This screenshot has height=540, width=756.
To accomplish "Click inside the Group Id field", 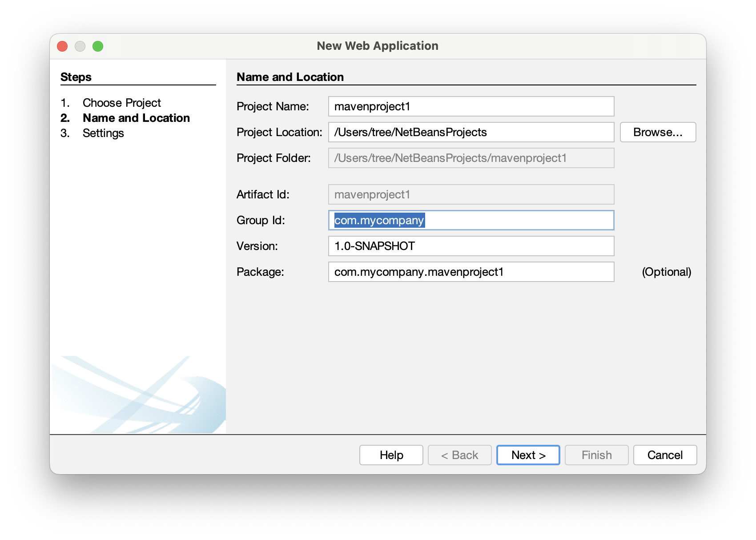I will click(x=470, y=220).
